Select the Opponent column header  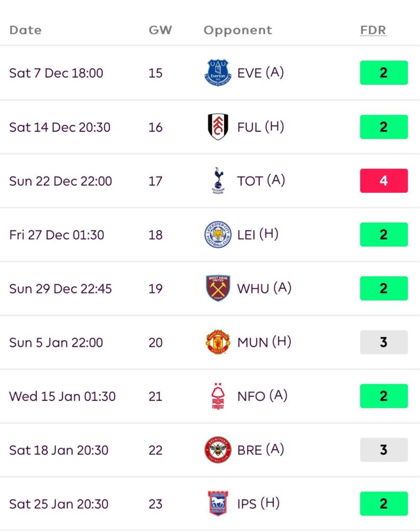click(x=237, y=30)
